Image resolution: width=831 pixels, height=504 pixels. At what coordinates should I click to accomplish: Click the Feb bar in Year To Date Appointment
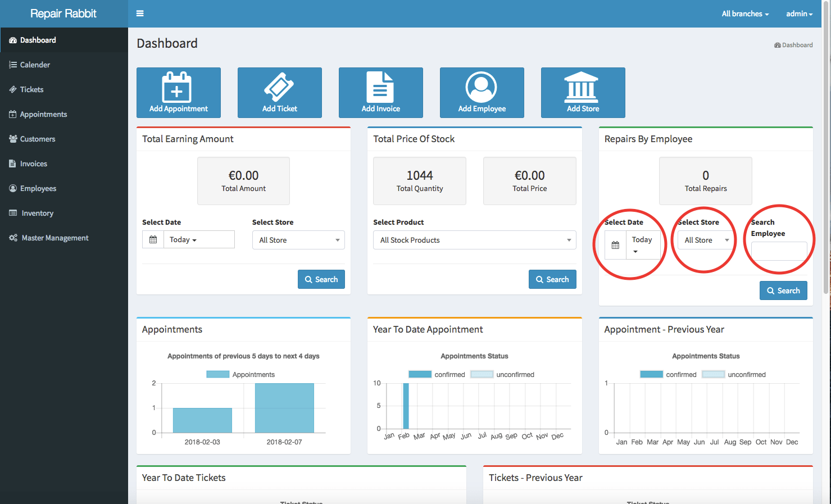[x=406, y=406]
